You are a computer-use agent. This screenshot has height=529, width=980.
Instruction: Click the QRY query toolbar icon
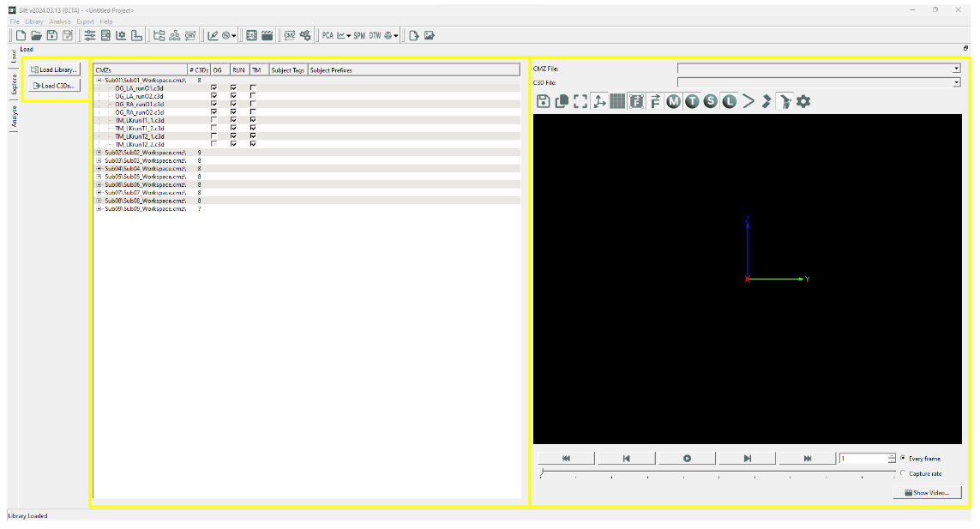(x=190, y=36)
